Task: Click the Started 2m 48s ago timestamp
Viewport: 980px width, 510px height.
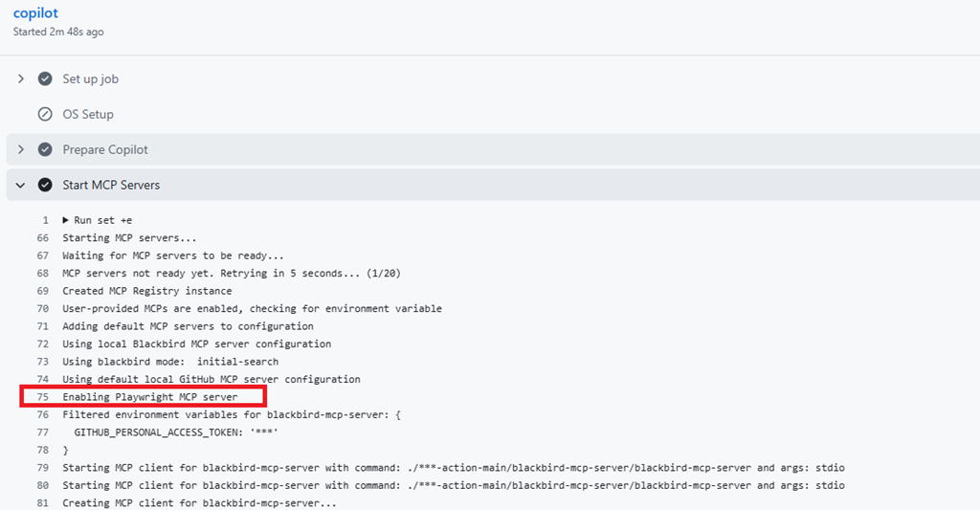Action: point(58,32)
